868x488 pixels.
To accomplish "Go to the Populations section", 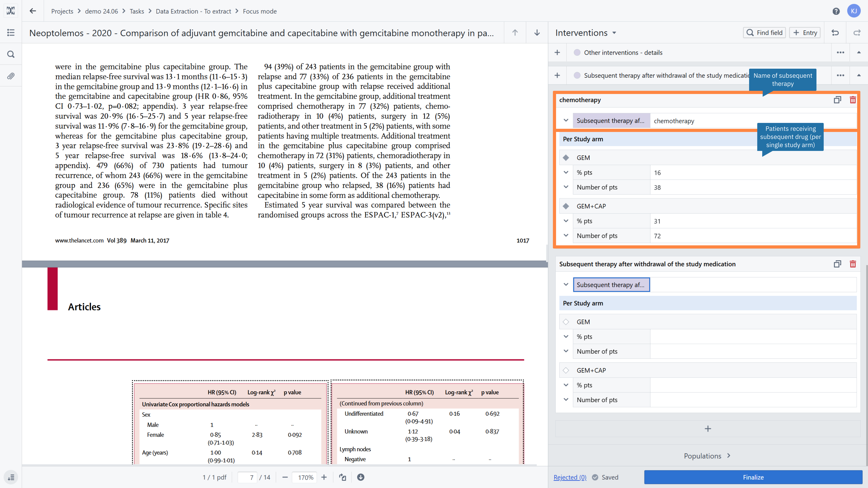I will [x=707, y=456].
